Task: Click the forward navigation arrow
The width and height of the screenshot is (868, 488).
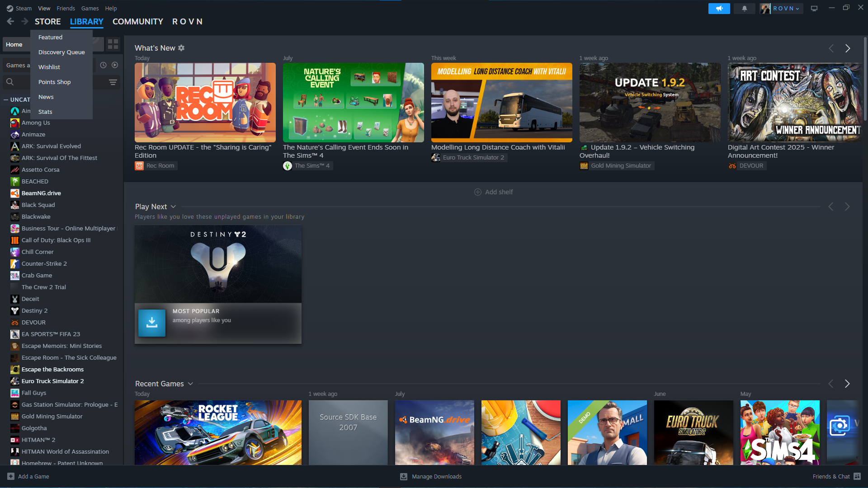Action: pyautogui.click(x=25, y=21)
